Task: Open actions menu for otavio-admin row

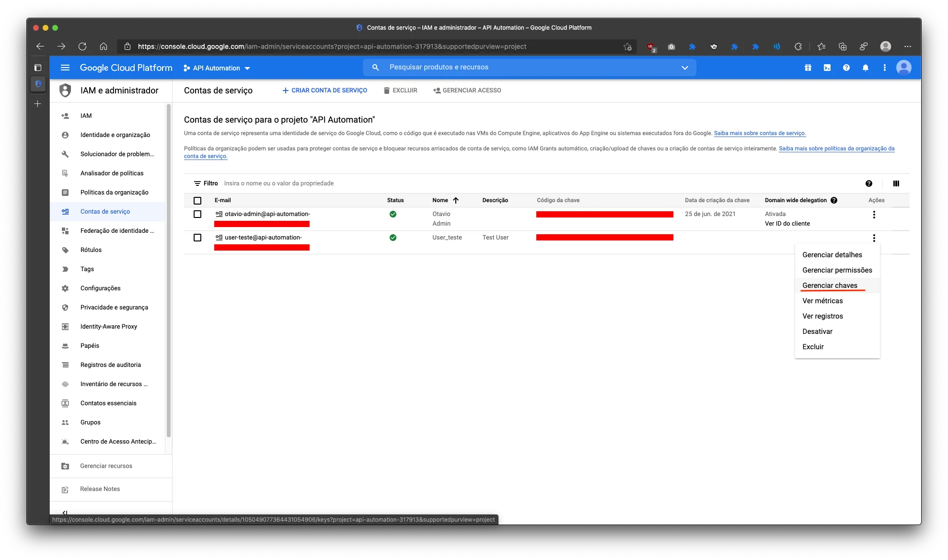Action: click(x=874, y=215)
